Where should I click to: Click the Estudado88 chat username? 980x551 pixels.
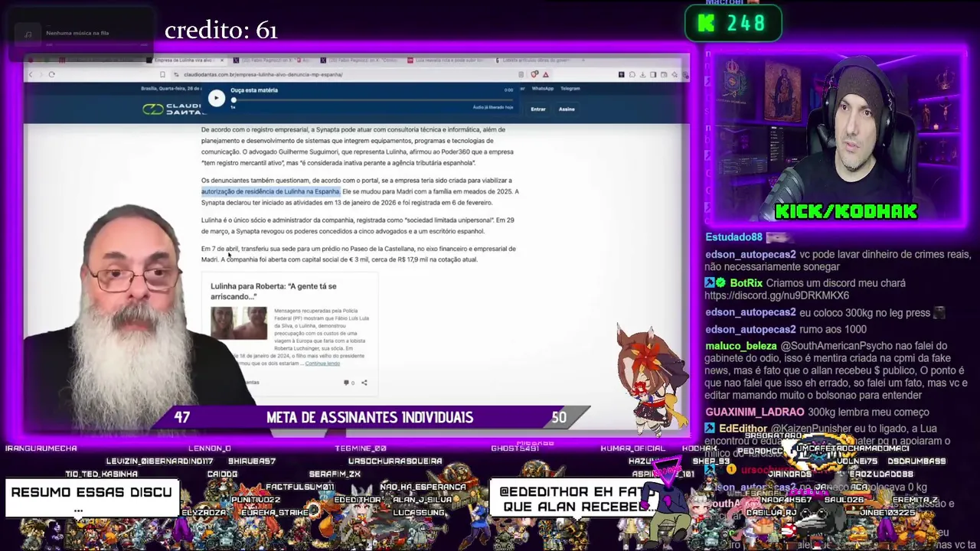(733, 237)
